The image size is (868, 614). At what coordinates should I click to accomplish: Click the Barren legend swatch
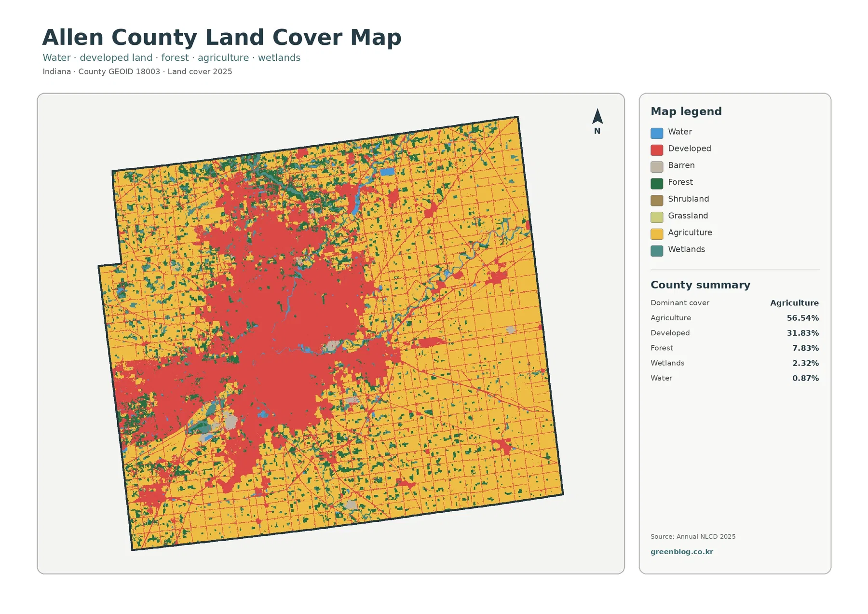(x=657, y=167)
